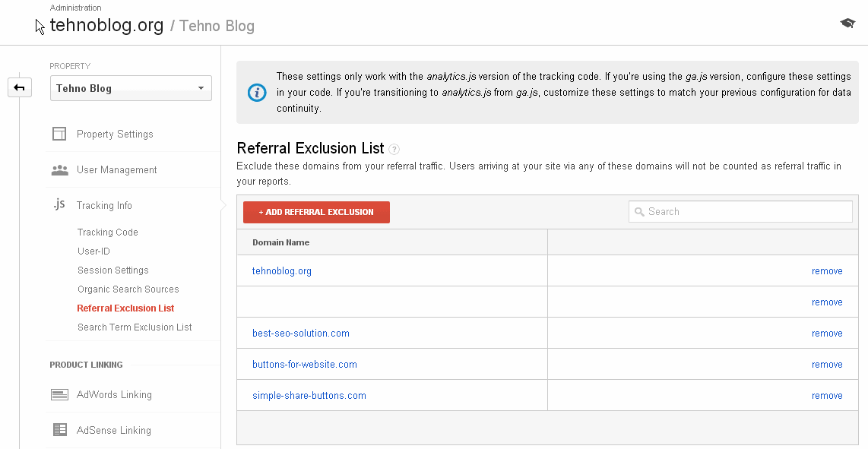Open Organic Search Sources page

[x=128, y=289]
